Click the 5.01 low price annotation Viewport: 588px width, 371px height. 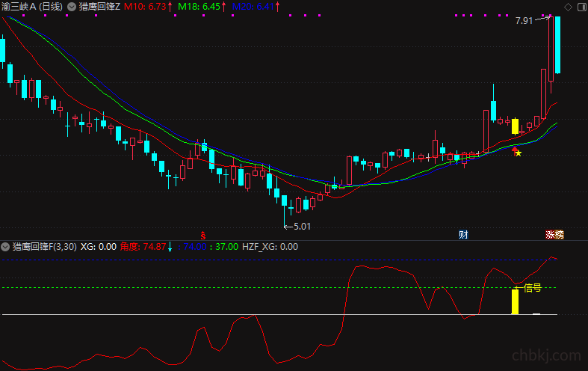tap(302, 227)
